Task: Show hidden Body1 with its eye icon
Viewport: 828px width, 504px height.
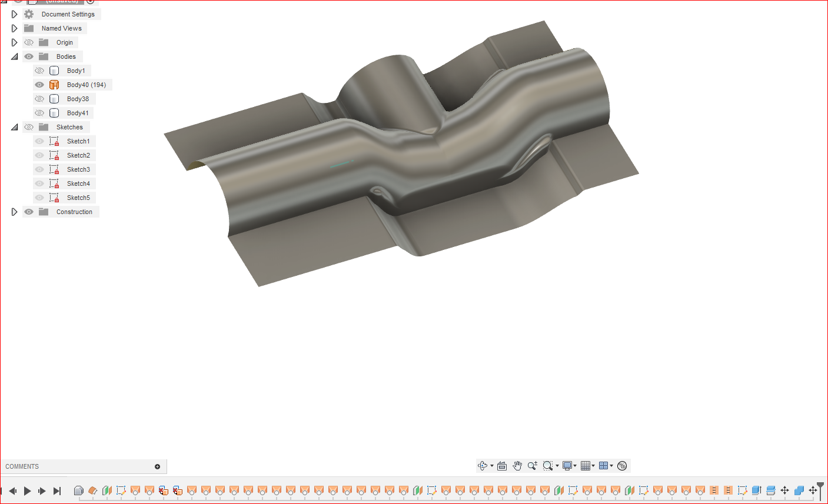Action: click(39, 71)
